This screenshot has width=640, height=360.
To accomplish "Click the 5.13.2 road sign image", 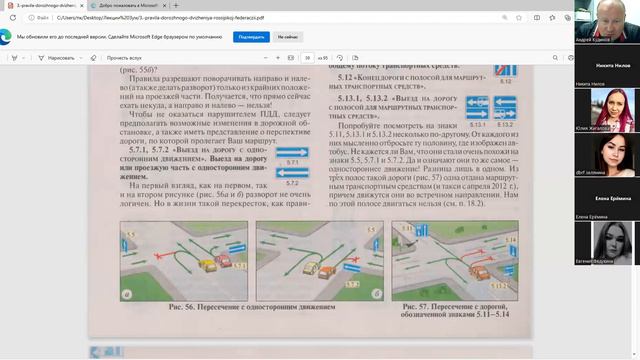I will click(x=505, y=108).
